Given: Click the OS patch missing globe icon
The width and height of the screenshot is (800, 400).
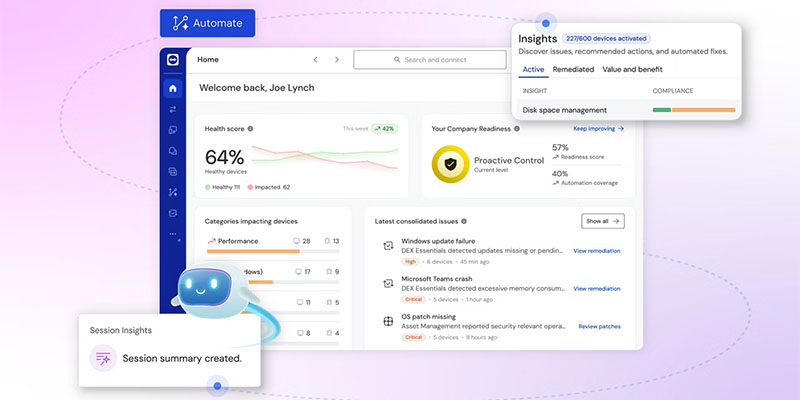Looking at the screenshot, I should tap(388, 321).
